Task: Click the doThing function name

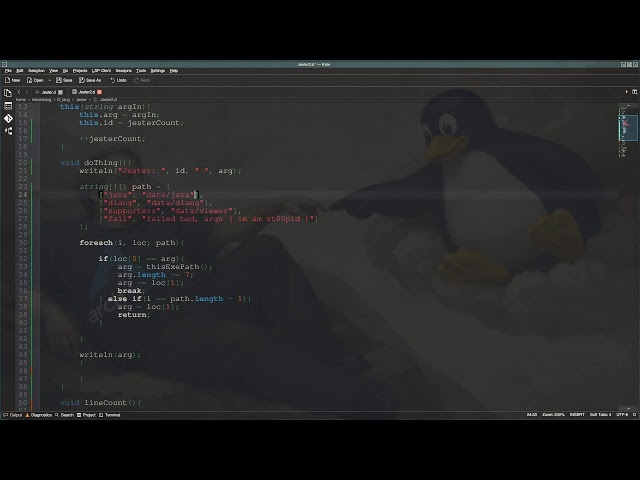Action: click(x=103, y=163)
